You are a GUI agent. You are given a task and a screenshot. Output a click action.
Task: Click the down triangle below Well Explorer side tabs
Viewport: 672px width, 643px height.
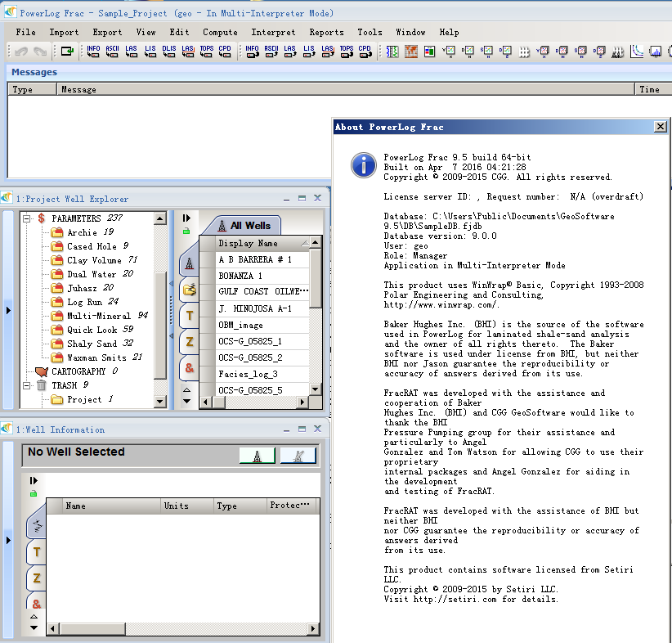tap(187, 401)
